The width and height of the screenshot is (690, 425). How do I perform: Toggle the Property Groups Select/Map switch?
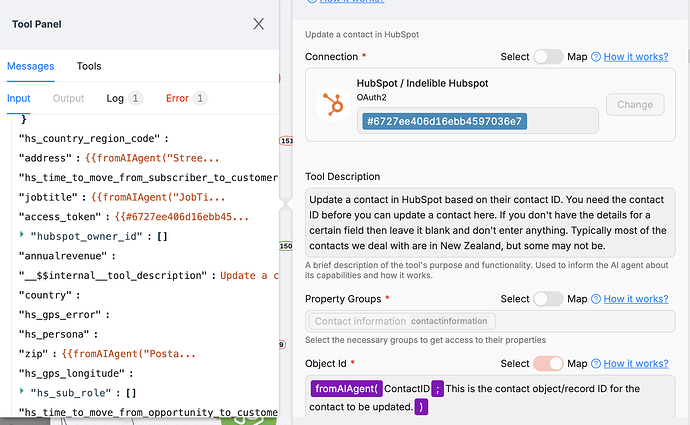click(x=548, y=299)
